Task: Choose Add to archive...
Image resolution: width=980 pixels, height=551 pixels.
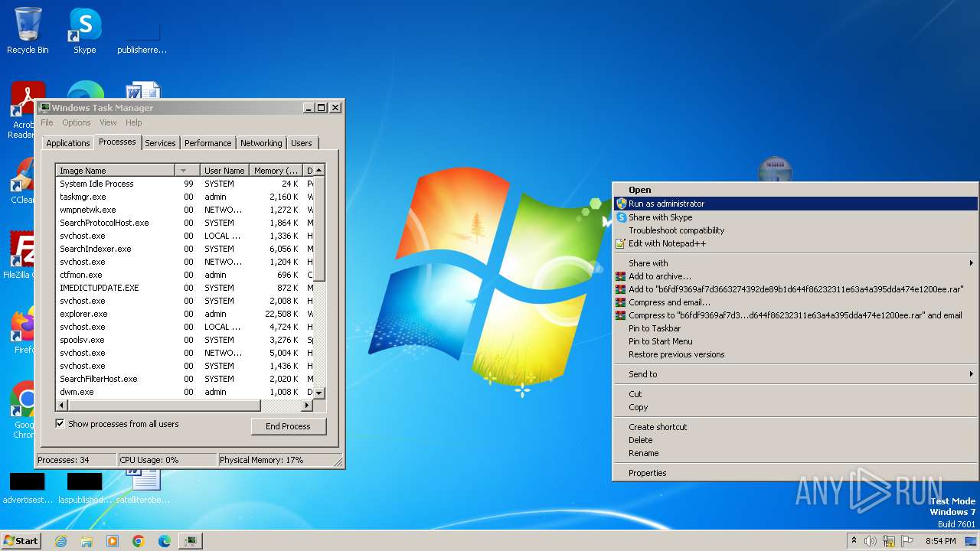Action: click(x=795, y=276)
